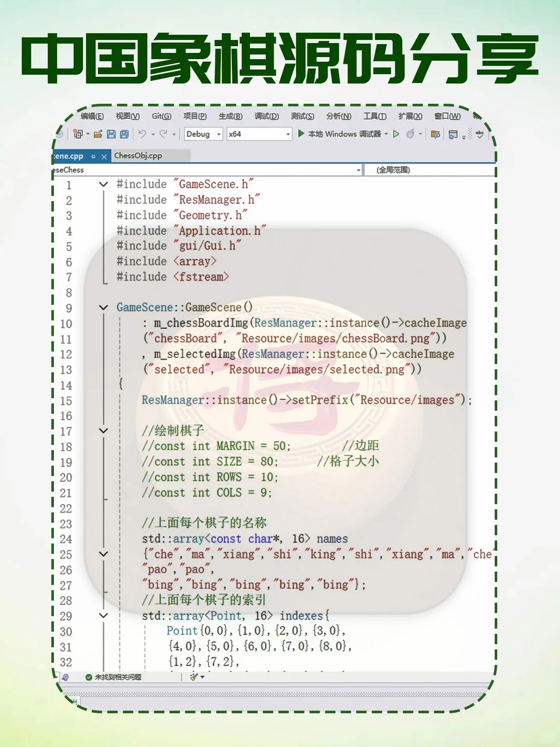This screenshot has width=560, height=747.
Task: Click the save file icon
Action: pyautogui.click(x=111, y=134)
